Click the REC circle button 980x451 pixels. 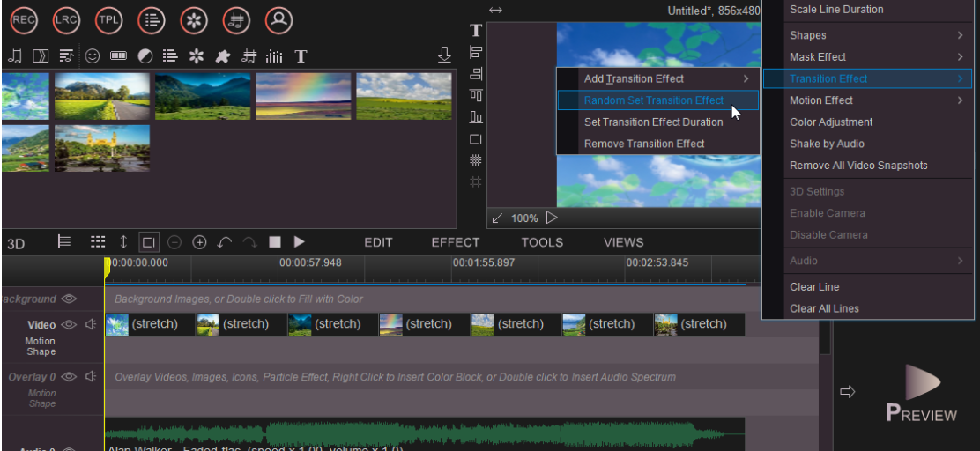(x=24, y=20)
